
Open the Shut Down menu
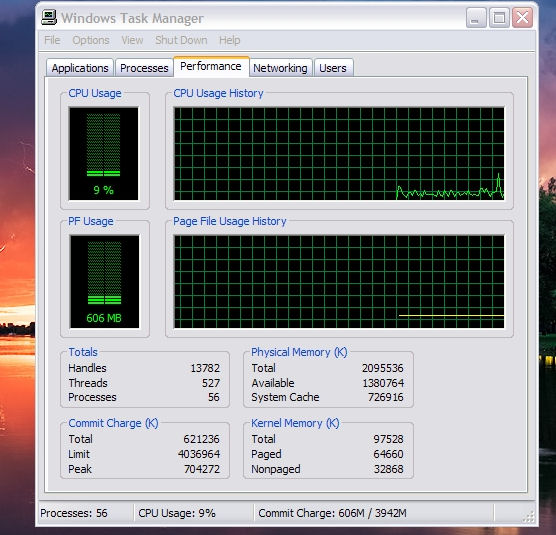point(181,40)
